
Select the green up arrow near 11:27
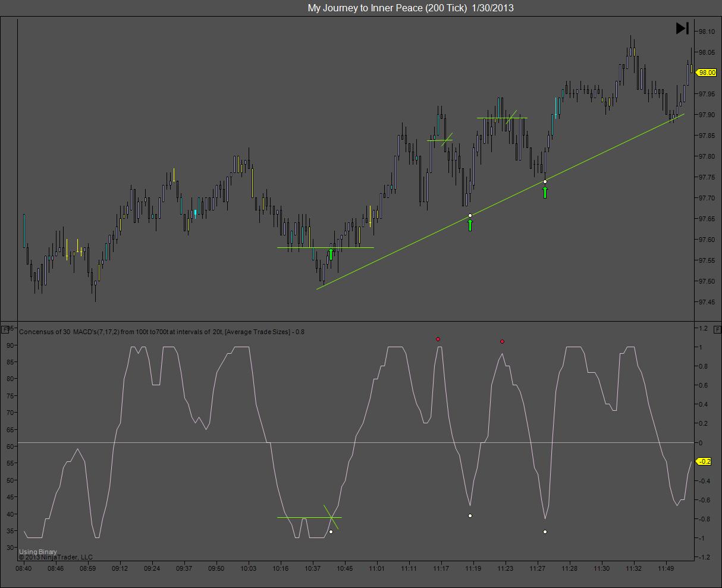545,192
